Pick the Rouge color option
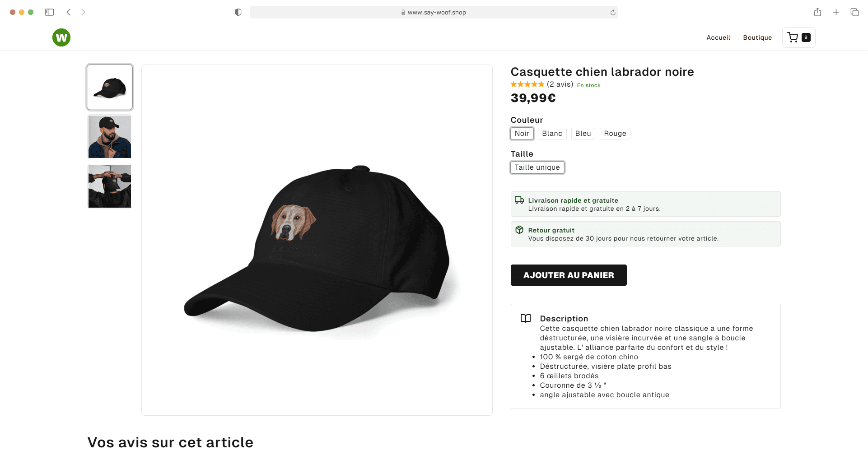Screen dimensions: 868x455 615,134
